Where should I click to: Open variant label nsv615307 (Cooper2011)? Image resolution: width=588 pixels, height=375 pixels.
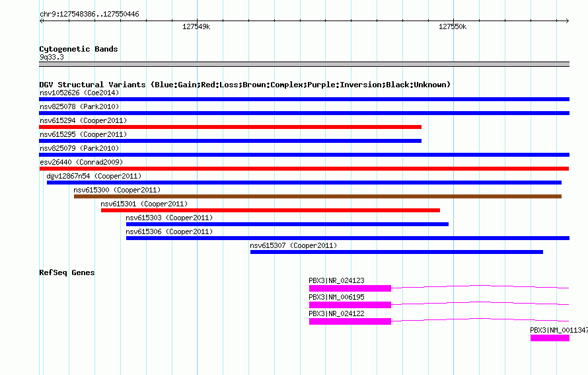[x=293, y=245]
